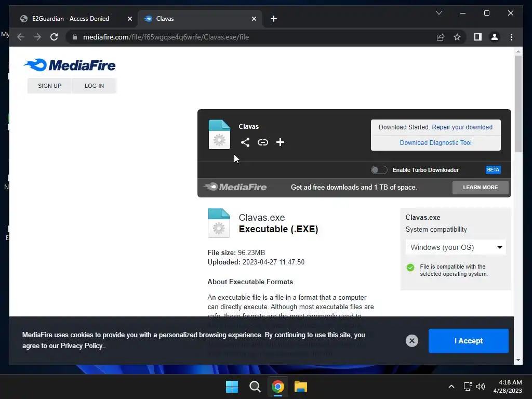
Task: Click the I Accept cookie button
Action: (469, 341)
